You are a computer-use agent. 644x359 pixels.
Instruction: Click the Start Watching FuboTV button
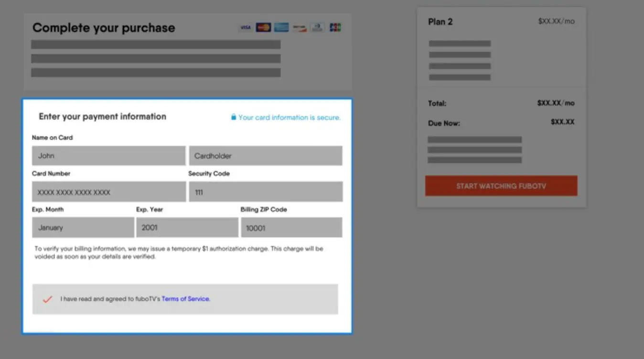(x=501, y=186)
